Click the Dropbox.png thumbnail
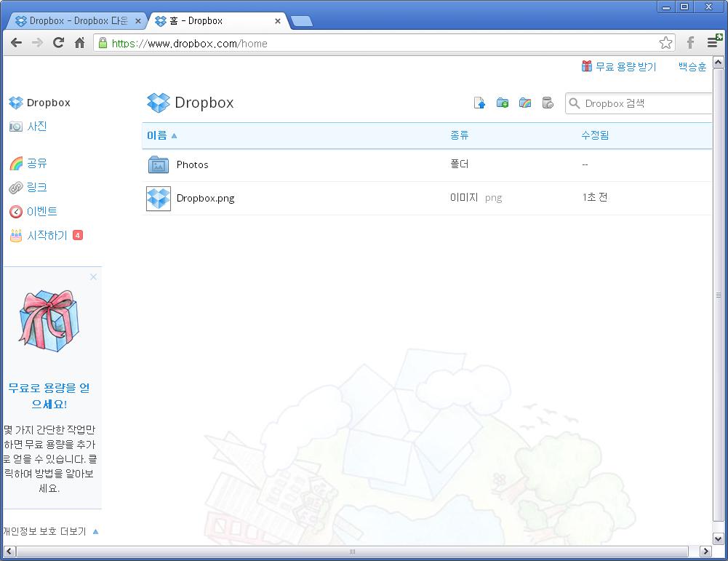This screenshot has width=728, height=561. point(159,199)
